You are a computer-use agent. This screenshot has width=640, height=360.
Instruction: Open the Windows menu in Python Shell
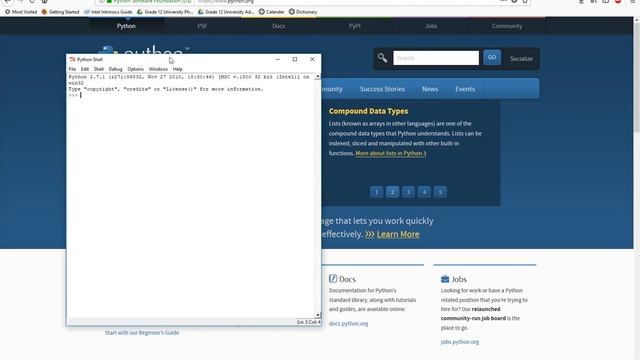click(158, 69)
